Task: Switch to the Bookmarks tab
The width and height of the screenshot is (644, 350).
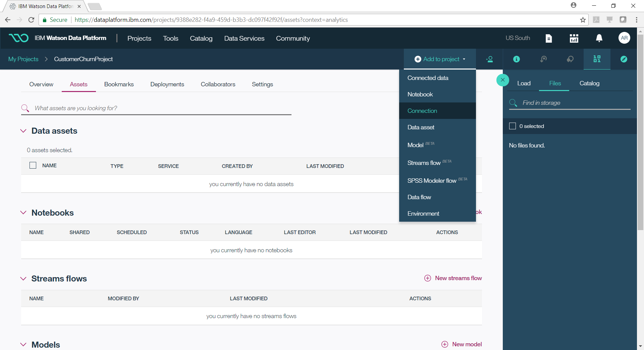Action: point(119,84)
